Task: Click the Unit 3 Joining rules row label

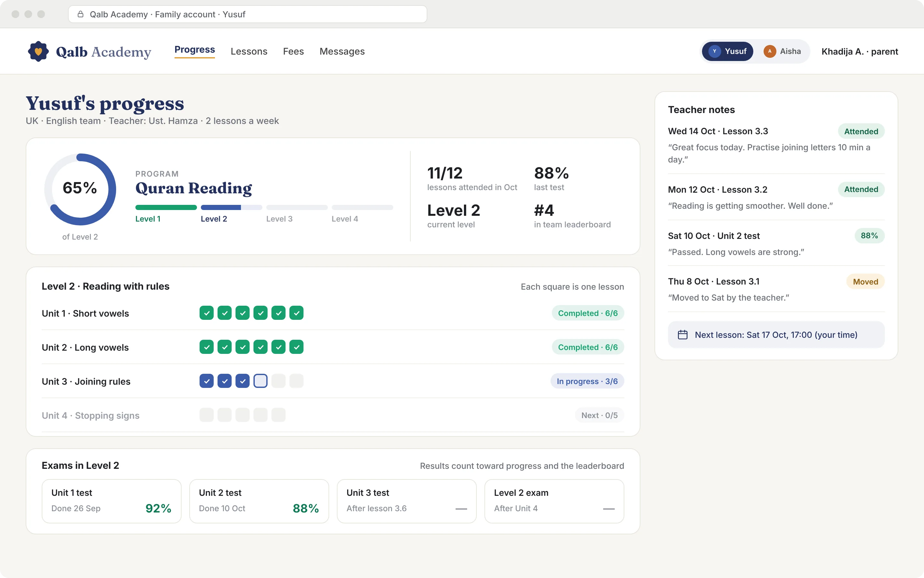Action: pos(86,381)
